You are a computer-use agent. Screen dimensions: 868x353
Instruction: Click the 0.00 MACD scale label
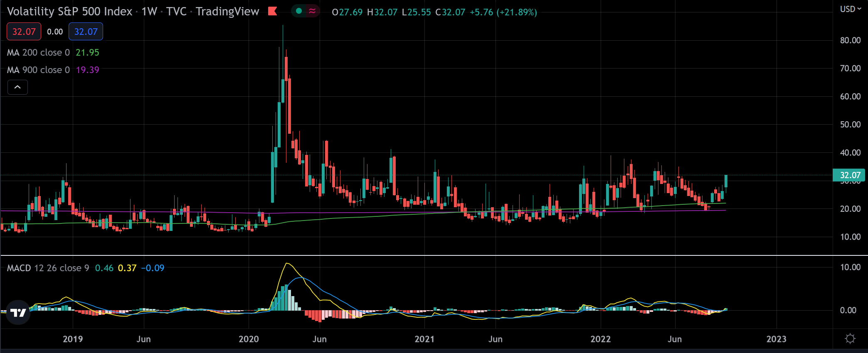(848, 310)
